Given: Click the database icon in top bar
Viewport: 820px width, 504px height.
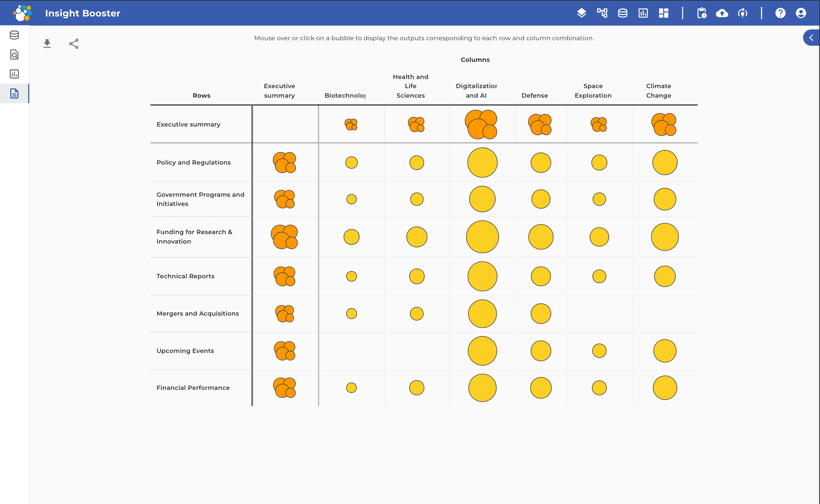Looking at the screenshot, I should 623,13.
